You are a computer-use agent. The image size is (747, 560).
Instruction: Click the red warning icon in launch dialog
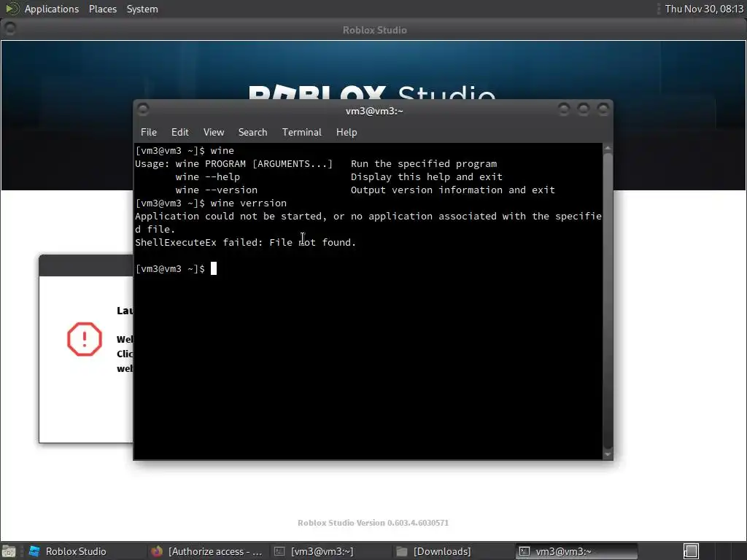coord(85,339)
